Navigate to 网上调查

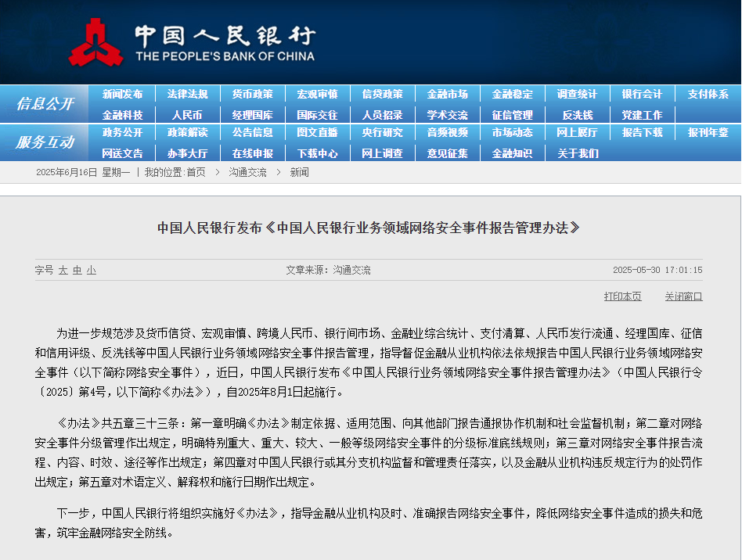[382, 154]
